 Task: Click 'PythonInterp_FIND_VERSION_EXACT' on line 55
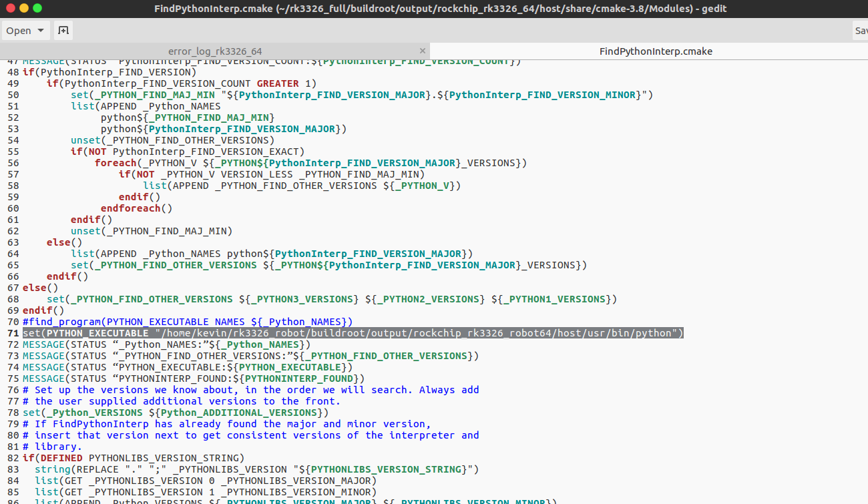point(206,152)
